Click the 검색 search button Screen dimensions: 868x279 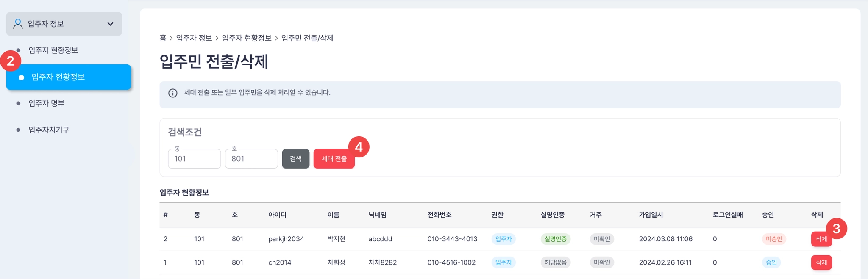point(296,159)
